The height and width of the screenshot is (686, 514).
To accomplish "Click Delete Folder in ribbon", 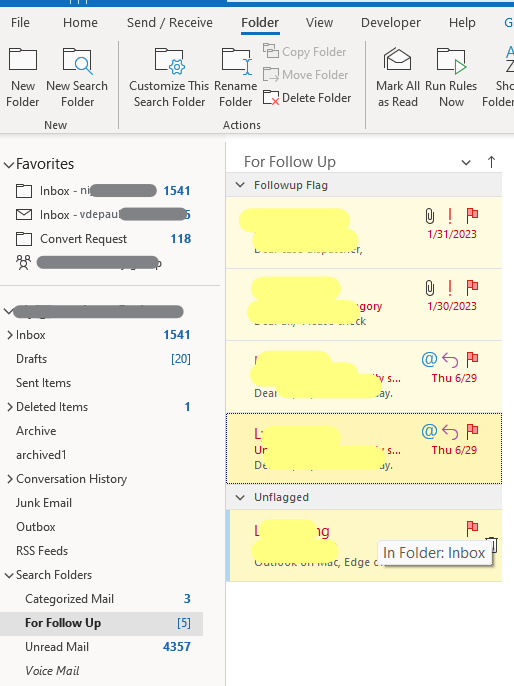I will tap(307, 98).
